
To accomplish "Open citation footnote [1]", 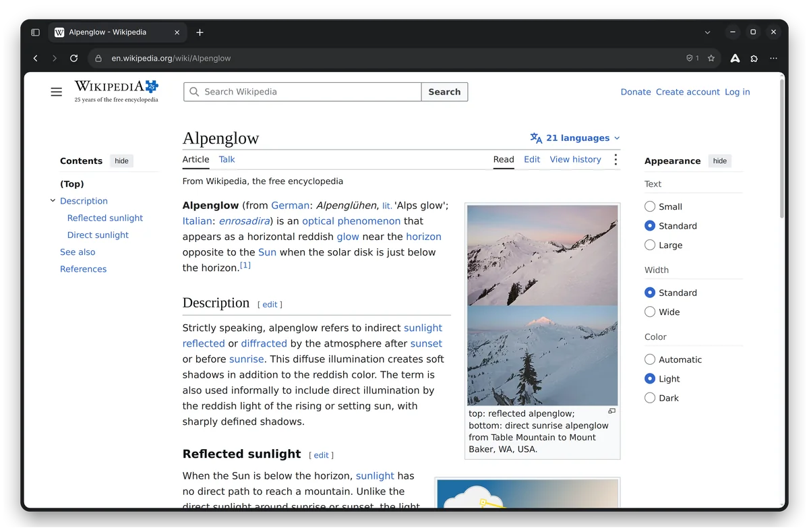I will click(245, 265).
